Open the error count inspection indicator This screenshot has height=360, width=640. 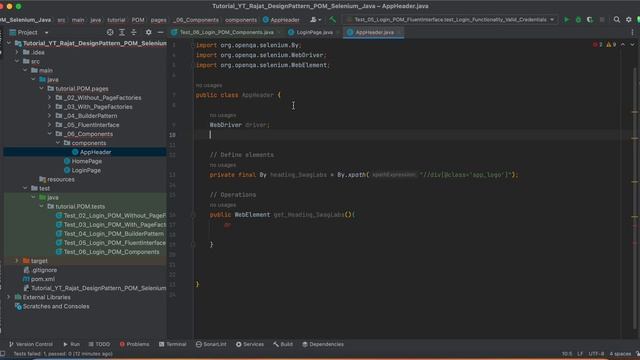pyautogui.click(x=598, y=44)
